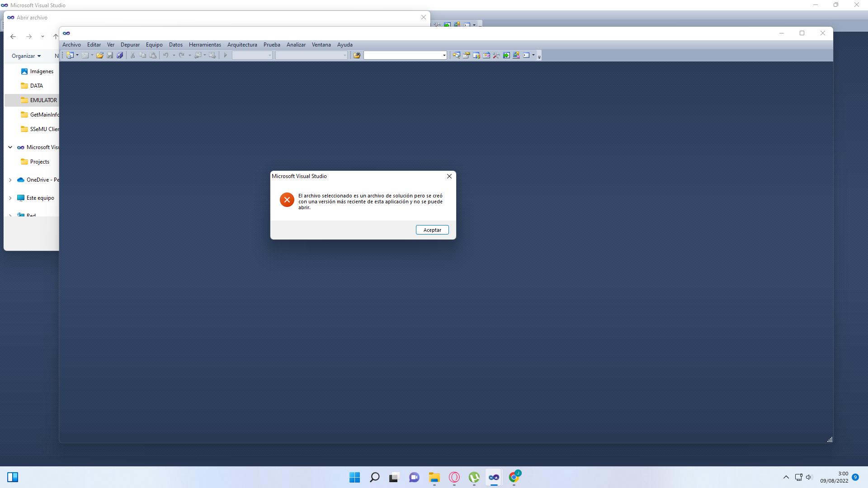Viewport: 868px width, 488px height.
Task: Open the Object Browser toolbar icon
Action: (486, 55)
